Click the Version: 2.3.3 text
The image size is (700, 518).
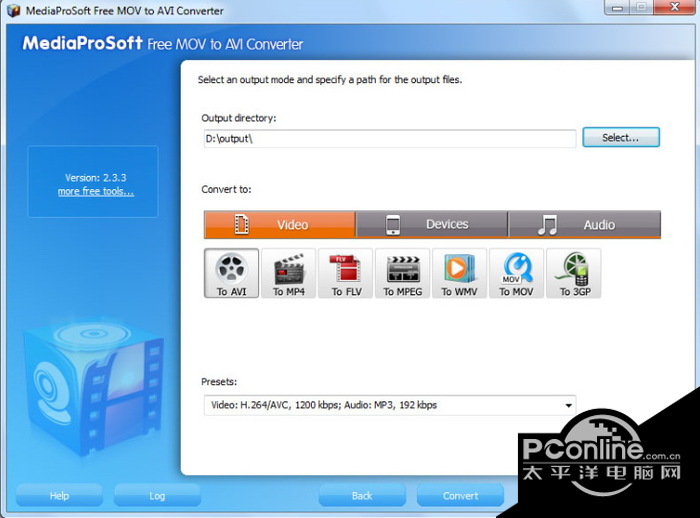click(96, 178)
